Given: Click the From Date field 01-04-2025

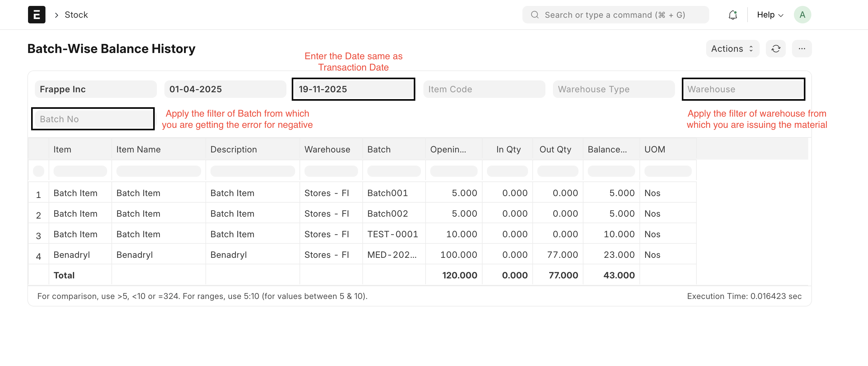Looking at the screenshot, I should coord(225,89).
